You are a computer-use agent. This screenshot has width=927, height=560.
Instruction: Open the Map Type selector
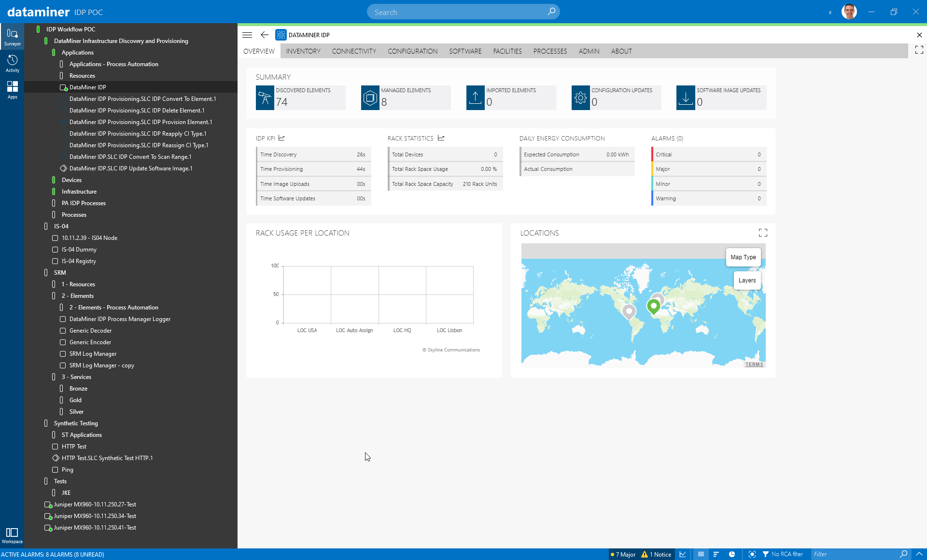[x=743, y=257]
